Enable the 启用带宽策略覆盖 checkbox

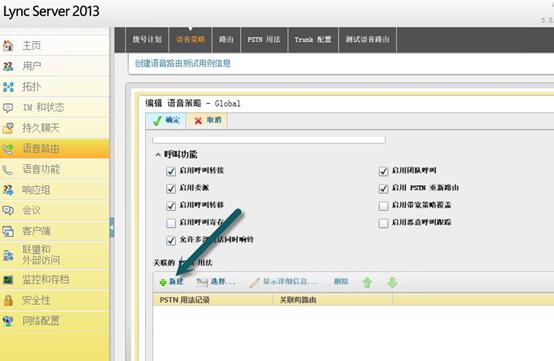(383, 206)
